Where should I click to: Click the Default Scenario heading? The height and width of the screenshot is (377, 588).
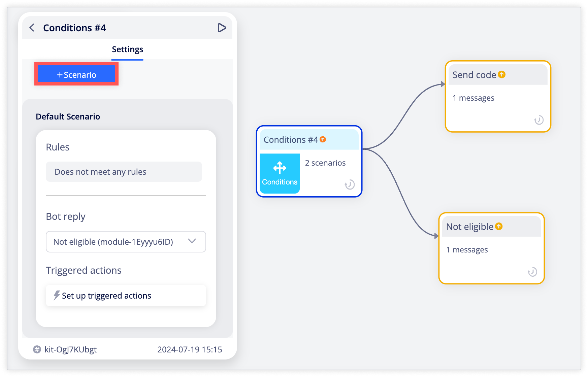coord(68,116)
